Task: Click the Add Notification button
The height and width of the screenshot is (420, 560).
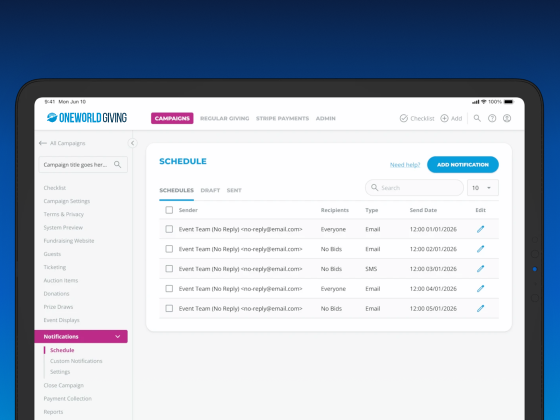Action: 463,165
